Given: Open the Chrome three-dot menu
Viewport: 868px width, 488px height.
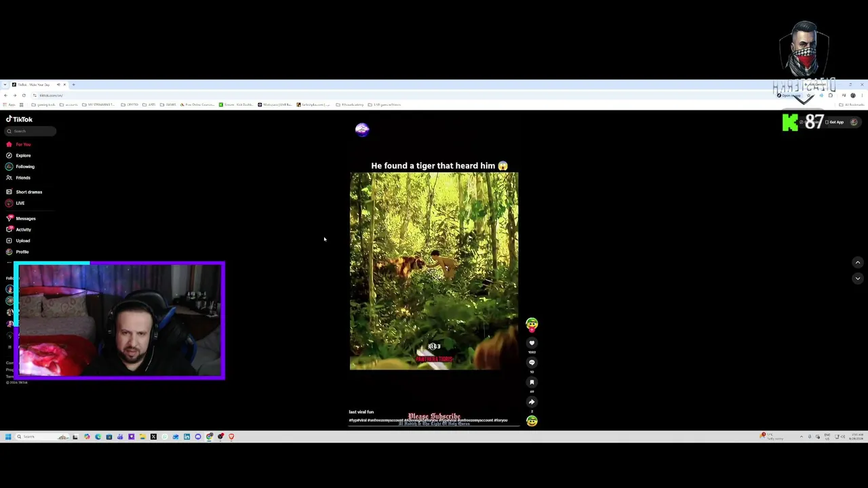Looking at the screenshot, I should pos(862,96).
